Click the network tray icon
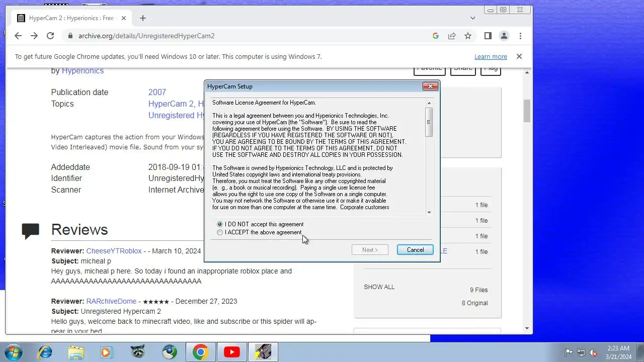Image resolution: width=644 pixels, height=362 pixels. coord(581,352)
